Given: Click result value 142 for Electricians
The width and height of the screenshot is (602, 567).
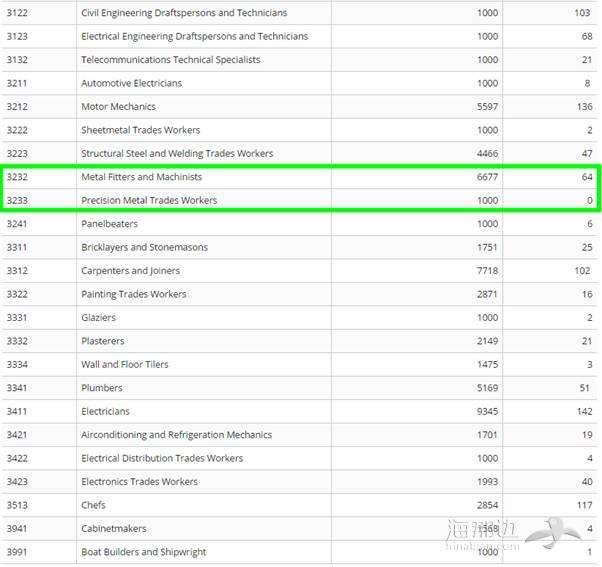Looking at the screenshot, I should (x=584, y=411).
